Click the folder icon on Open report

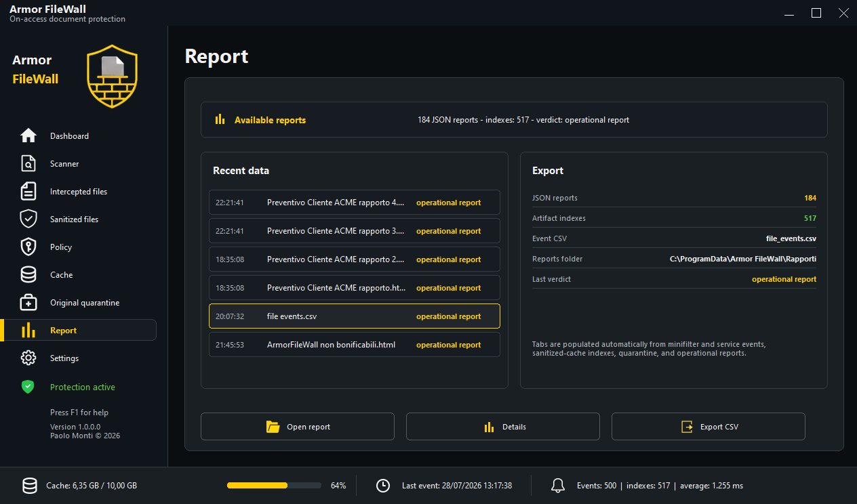[x=273, y=427]
